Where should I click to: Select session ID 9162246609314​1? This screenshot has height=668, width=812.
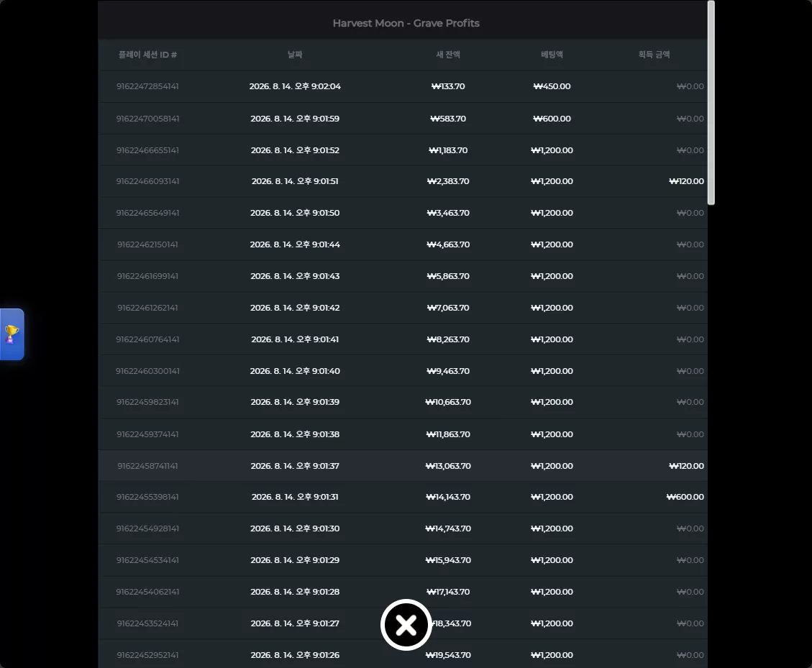[x=147, y=181]
